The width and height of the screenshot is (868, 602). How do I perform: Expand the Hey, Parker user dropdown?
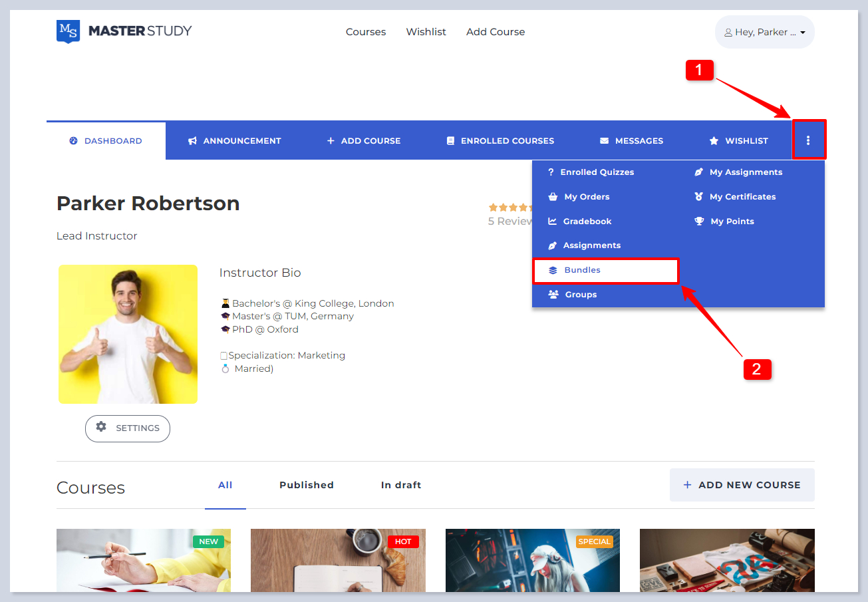(764, 32)
